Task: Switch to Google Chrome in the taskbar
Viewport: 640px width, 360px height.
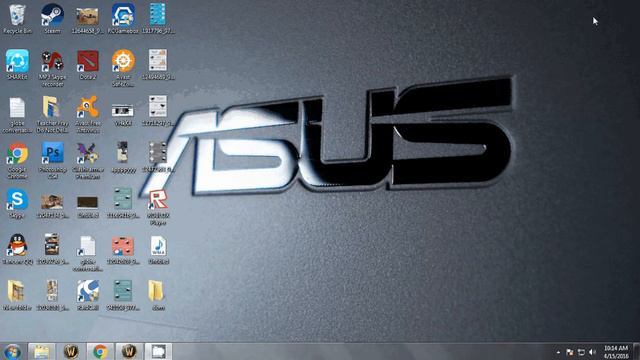Action: click(100, 351)
